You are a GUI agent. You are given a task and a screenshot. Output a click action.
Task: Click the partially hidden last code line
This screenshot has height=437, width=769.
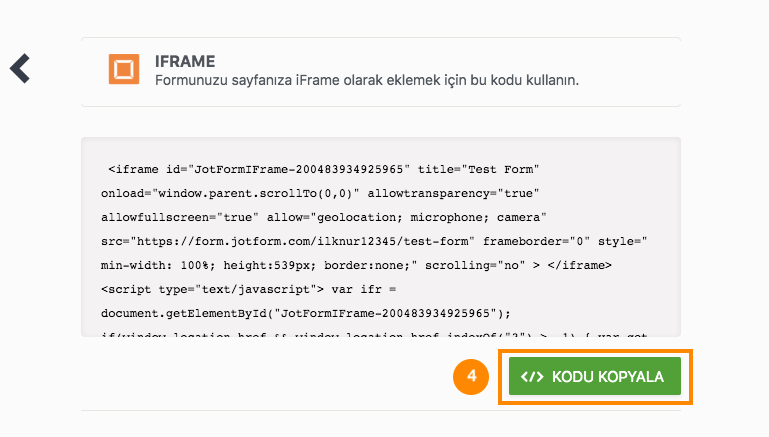tap(374, 334)
